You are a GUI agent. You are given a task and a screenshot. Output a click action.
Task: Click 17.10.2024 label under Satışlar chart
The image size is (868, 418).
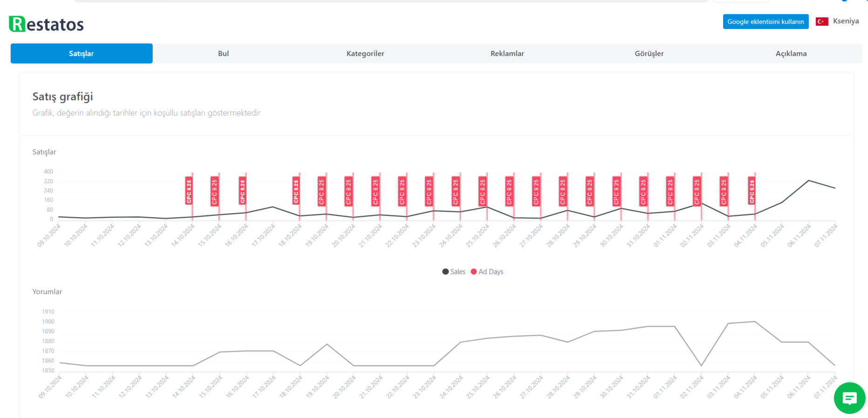264,235
